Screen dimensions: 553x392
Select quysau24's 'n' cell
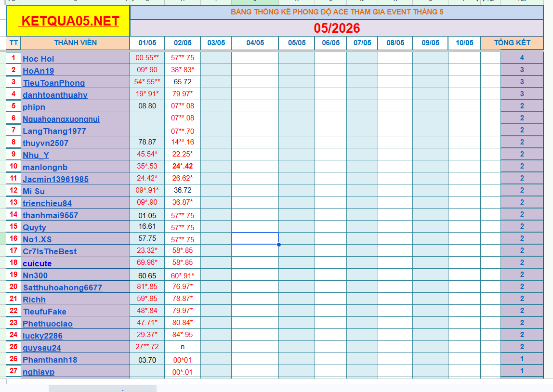pyautogui.click(x=183, y=347)
